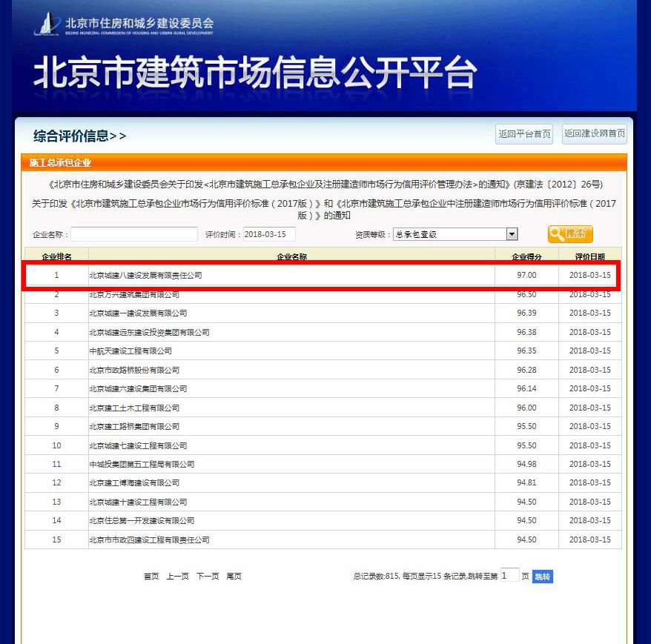Select 北京城建六建设集团有限公司

pos(138,388)
